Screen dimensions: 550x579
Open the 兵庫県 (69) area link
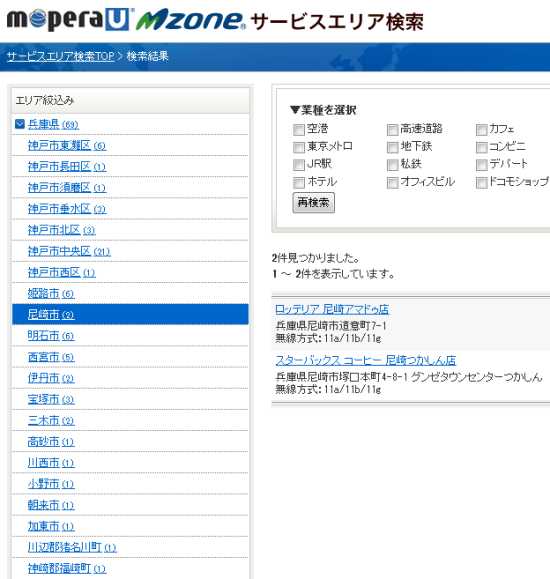click(x=53, y=124)
